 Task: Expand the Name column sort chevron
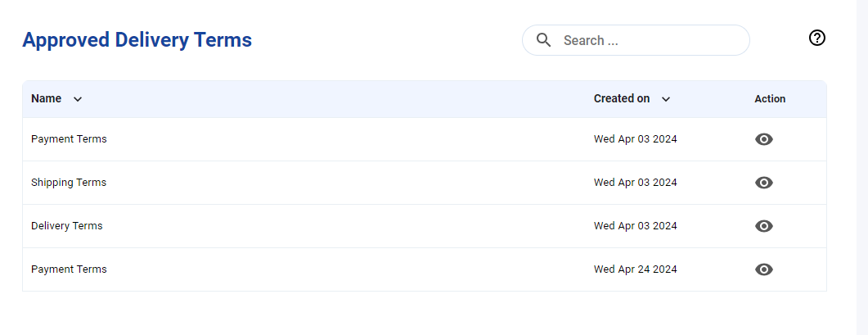78,99
